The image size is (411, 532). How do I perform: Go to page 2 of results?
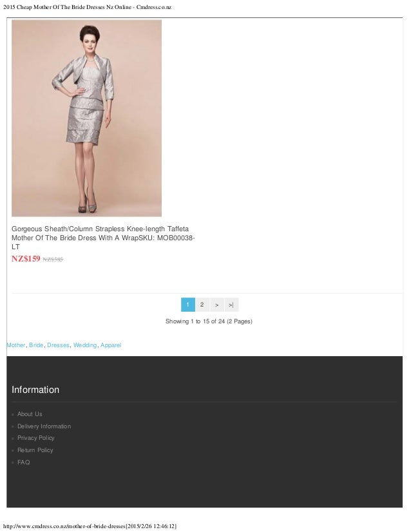pyautogui.click(x=202, y=305)
